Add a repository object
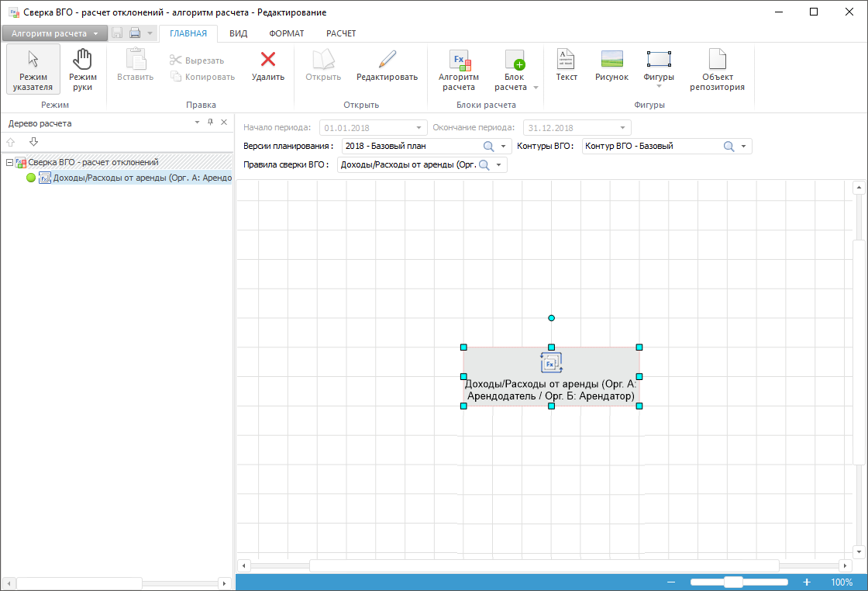Image resolution: width=868 pixels, height=591 pixels. click(x=717, y=69)
